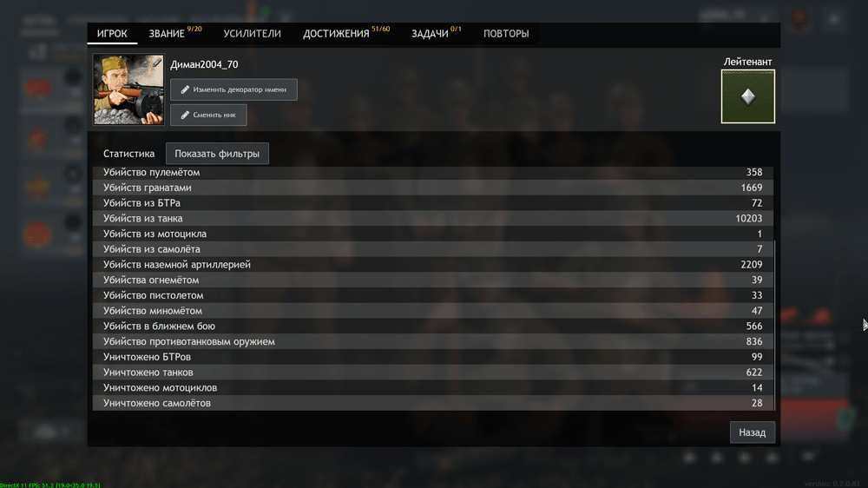Screen dimensions: 868x488
Task: Click the Лейтенант rank diamond badge
Action: click(748, 96)
